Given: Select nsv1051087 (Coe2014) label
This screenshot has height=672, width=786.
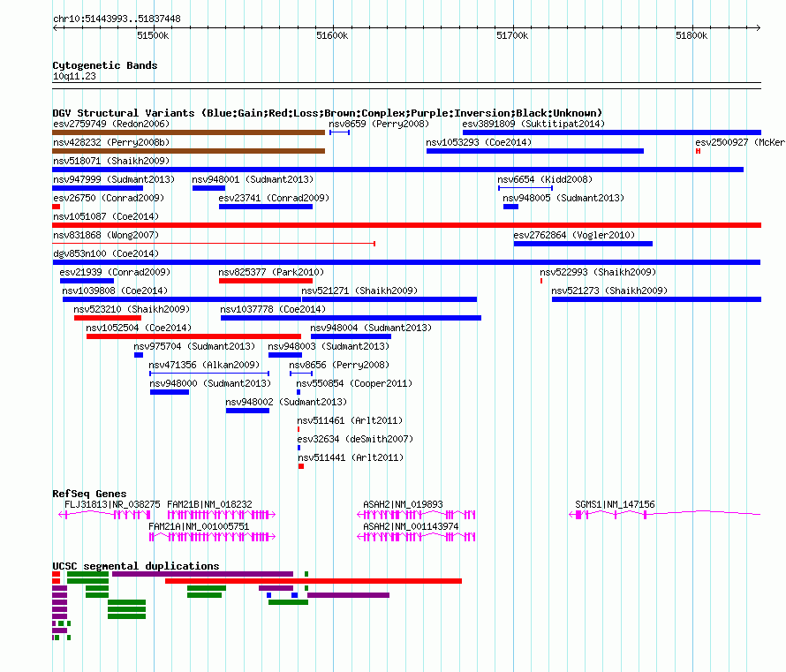Looking at the screenshot, I should tap(106, 216).
